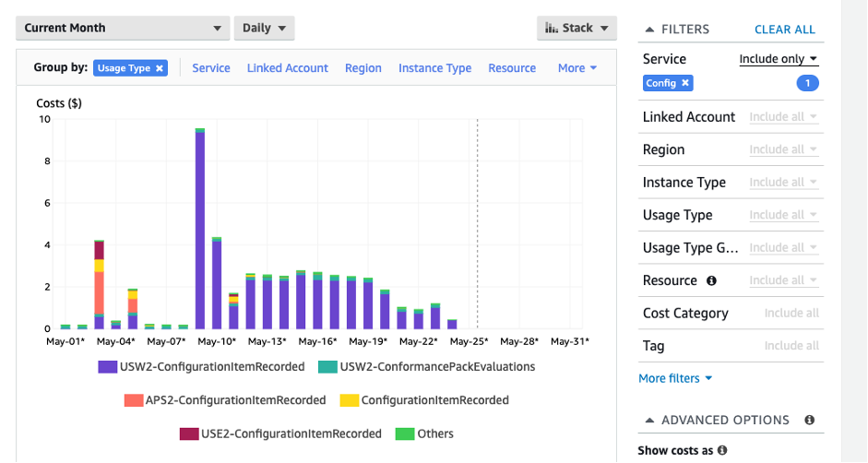This screenshot has width=868, height=463.
Task: Open the Current Month date range dropdown
Action: point(123,28)
